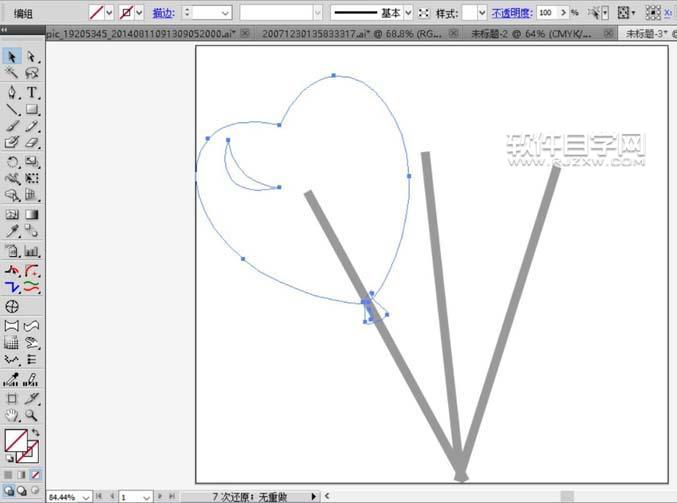
Task: Click the blue stroke link label
Action: coord(162,13)
